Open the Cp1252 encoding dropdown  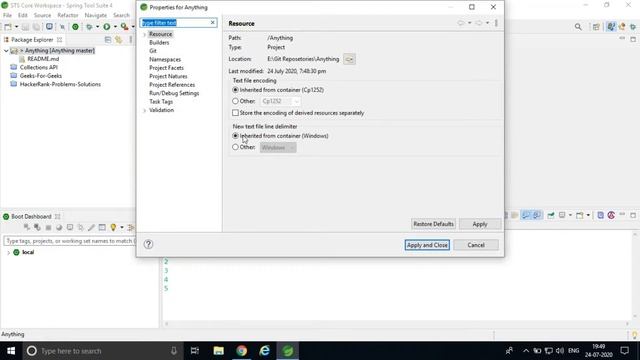point(280,101)
